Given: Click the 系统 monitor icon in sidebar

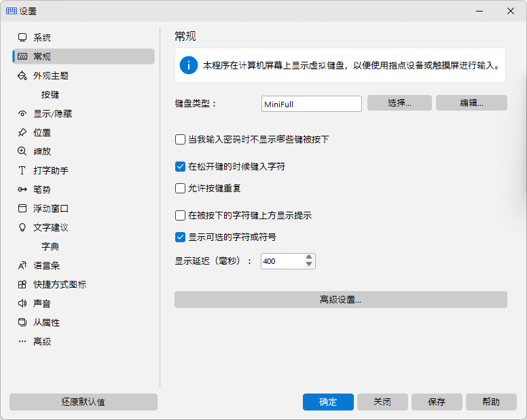Looking at the screenshot, I should pos(22,37).
